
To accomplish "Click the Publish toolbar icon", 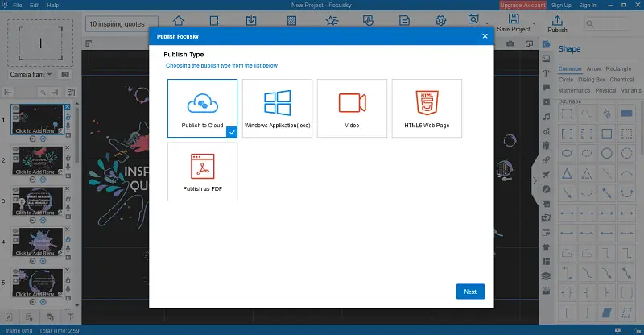I will [557, 24].
